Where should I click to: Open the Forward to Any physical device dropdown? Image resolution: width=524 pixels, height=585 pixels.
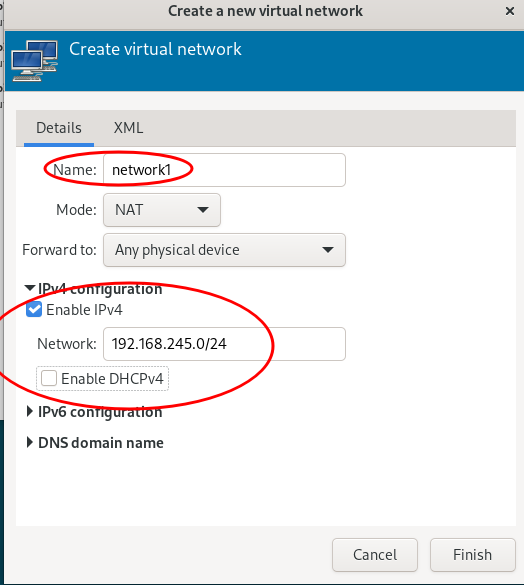click(x=224, y=250)
